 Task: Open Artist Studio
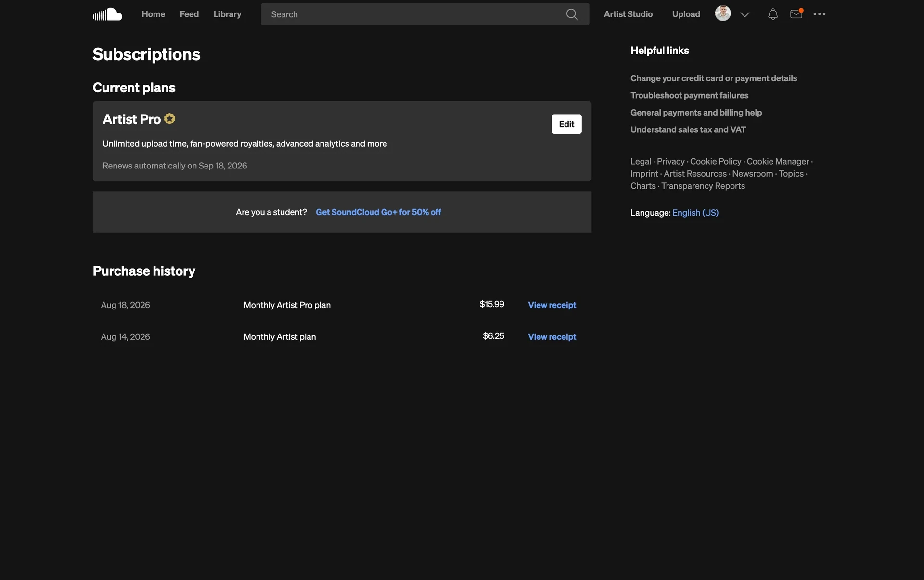tap(628, 14)
